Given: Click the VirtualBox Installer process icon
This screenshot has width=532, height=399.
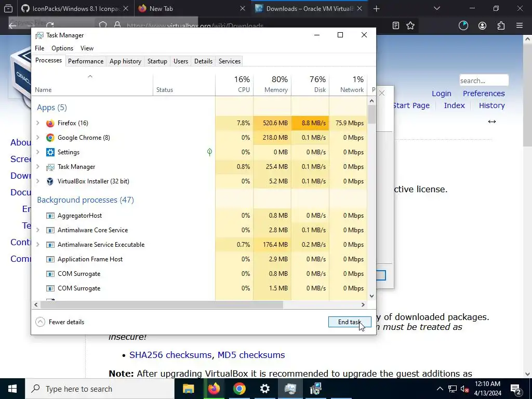Looking at the screenshot, I should pos(50,181).
